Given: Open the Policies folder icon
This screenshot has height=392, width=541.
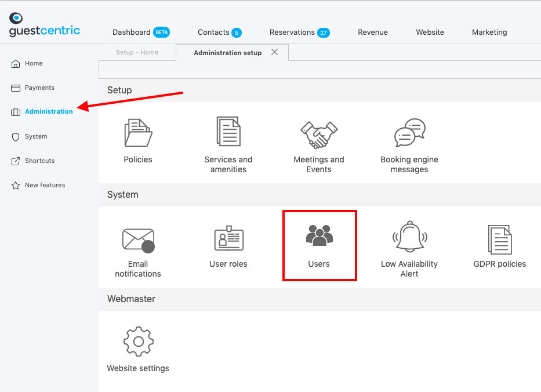Looking at the screenshot, I should pos(138,133).
